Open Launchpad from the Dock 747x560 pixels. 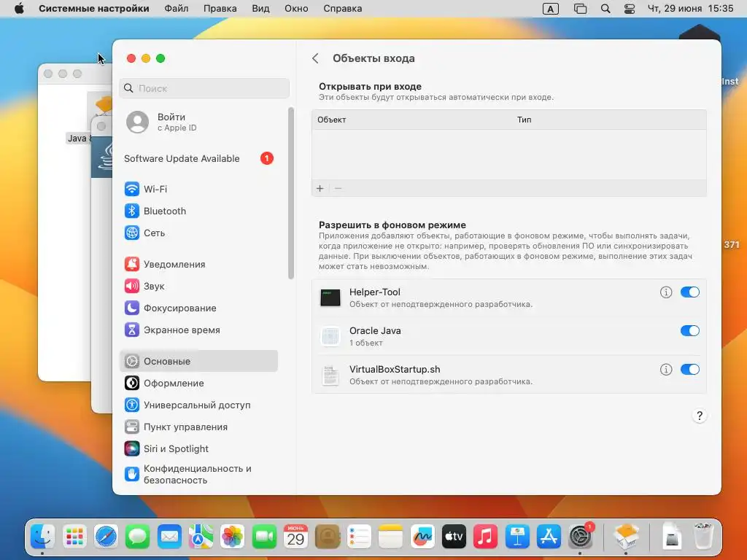[74, 537]
